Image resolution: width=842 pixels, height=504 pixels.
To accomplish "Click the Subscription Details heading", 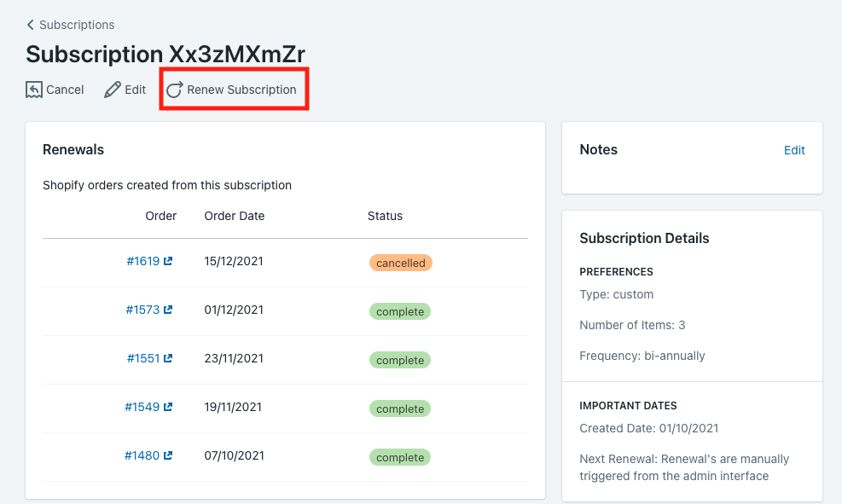I will [x=644, y=238].
